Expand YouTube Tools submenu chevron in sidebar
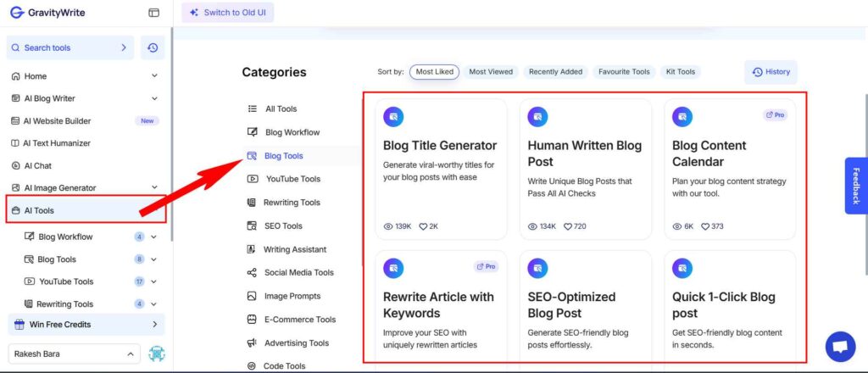 [x=154, y=281]
